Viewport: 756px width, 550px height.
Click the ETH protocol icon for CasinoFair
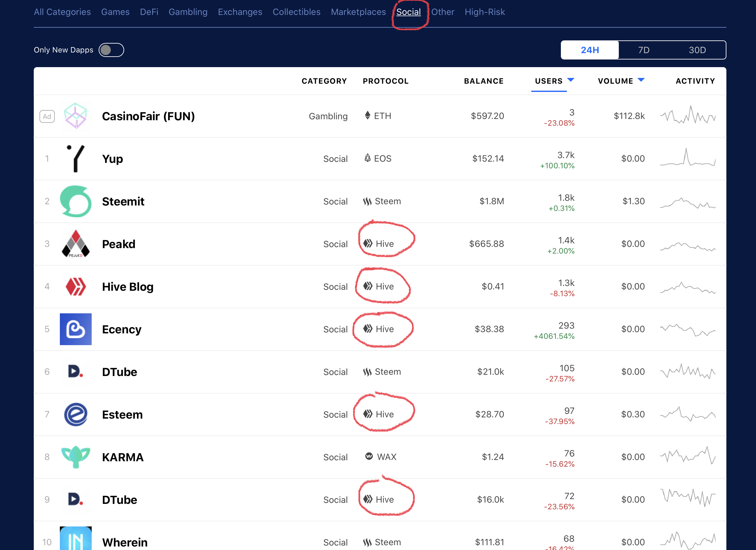pyautogui.click(x=367, y=115)
